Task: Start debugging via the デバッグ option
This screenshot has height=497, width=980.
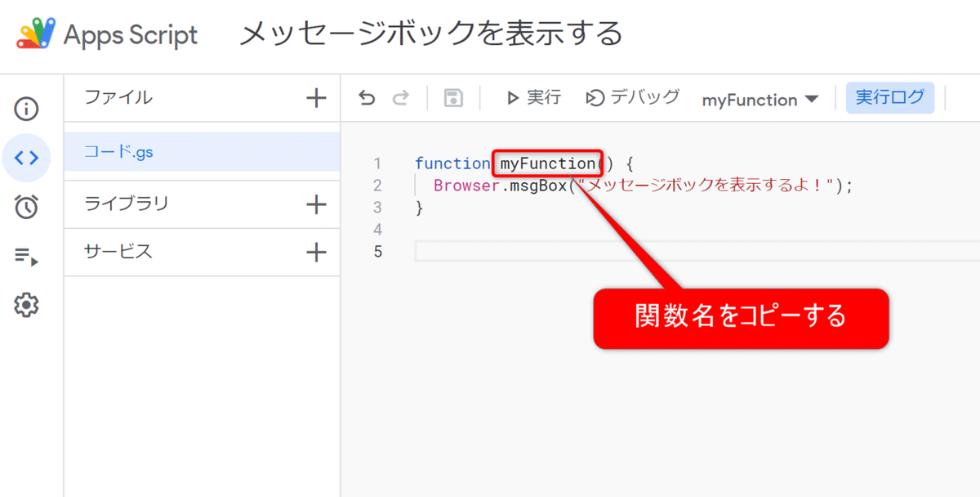Action: pos(633,97)
